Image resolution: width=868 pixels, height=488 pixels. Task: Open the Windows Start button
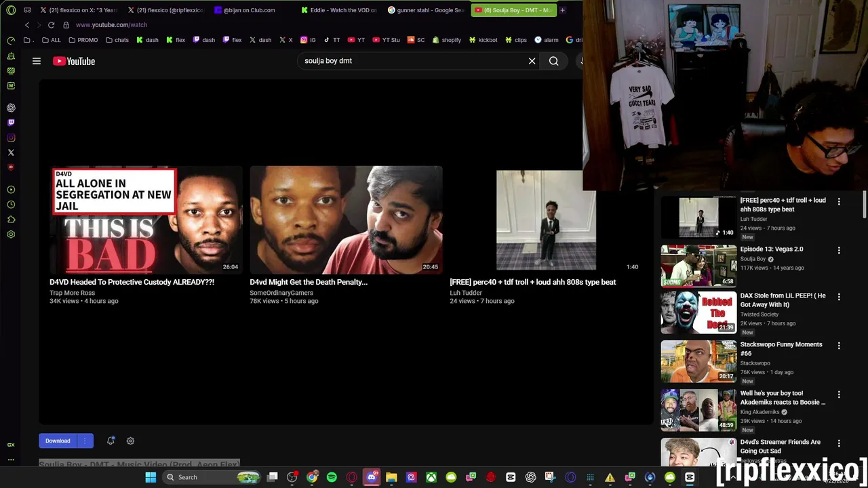151,477
